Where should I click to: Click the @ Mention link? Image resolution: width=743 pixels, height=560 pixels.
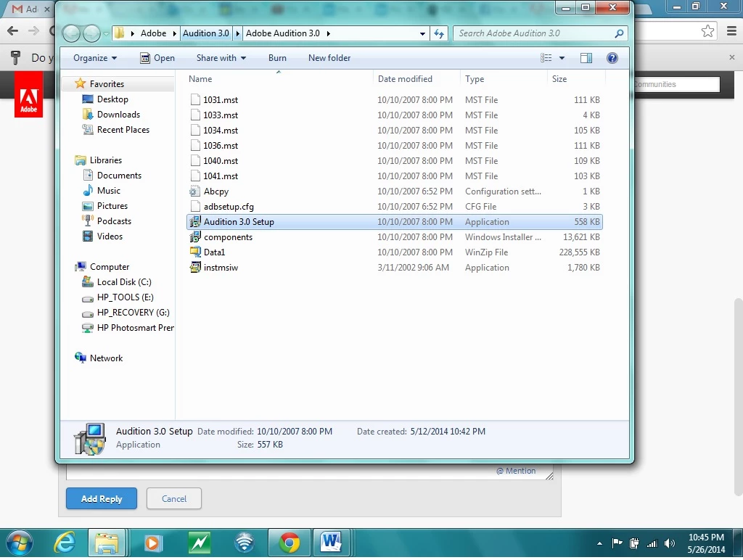[x=516, y=471]
